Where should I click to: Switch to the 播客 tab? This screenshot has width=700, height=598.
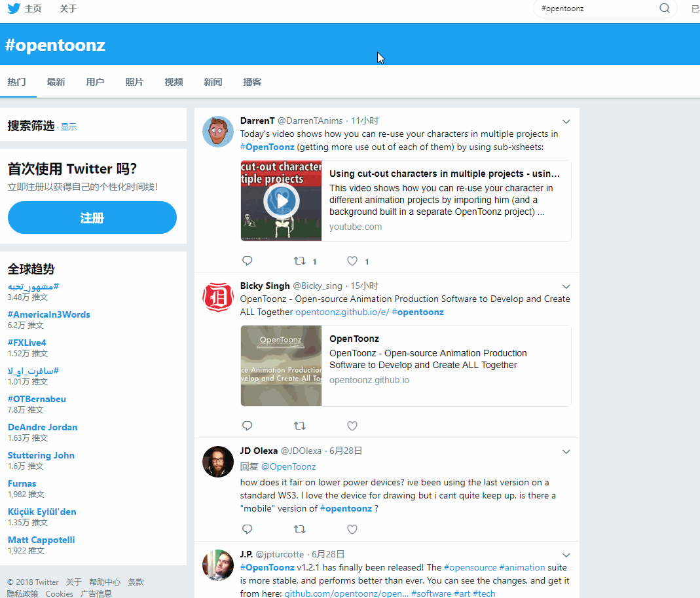pos(252,82)
